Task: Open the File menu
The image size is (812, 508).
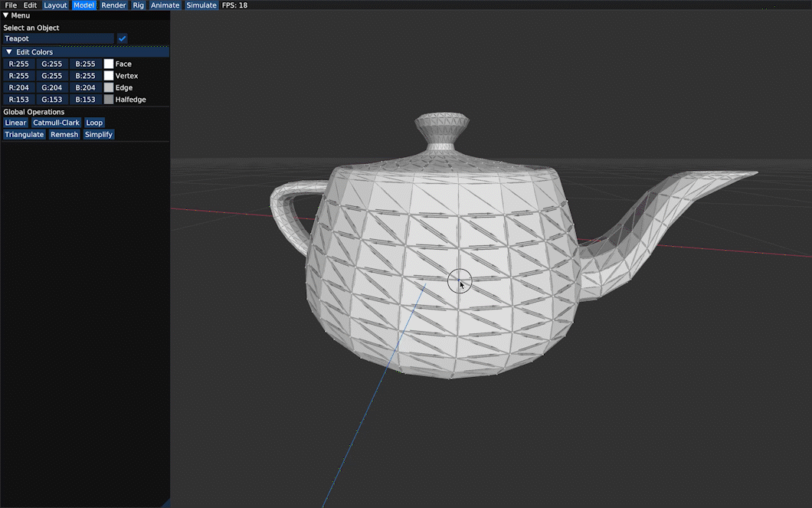Action: [x=11, y=5]
